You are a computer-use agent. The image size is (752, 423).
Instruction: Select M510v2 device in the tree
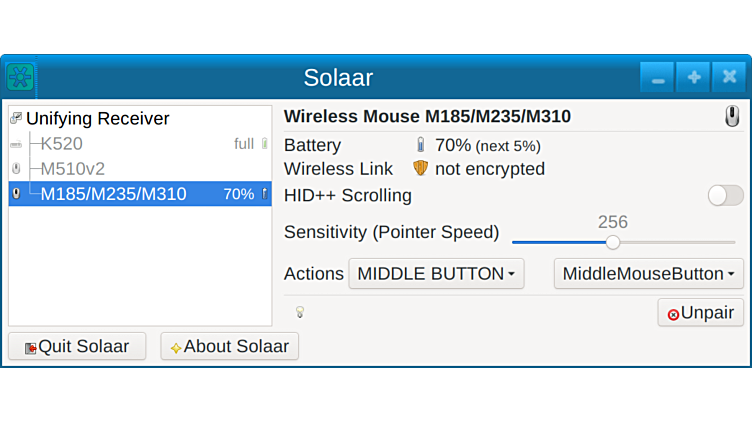tap(72, 169)
